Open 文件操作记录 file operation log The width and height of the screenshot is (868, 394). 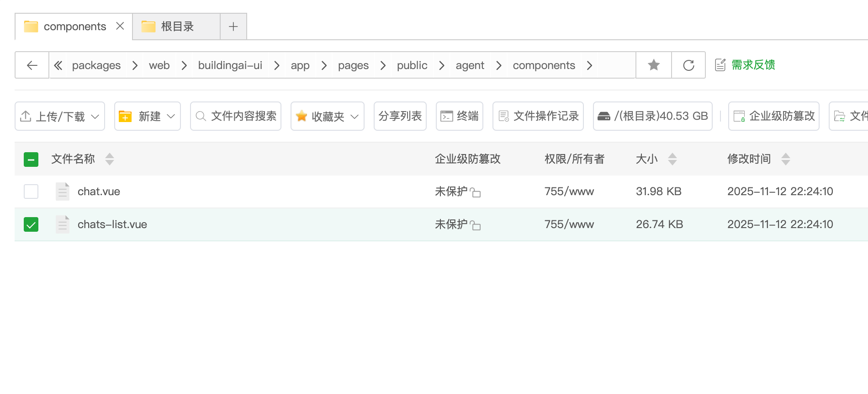click(x=538, y=116)
